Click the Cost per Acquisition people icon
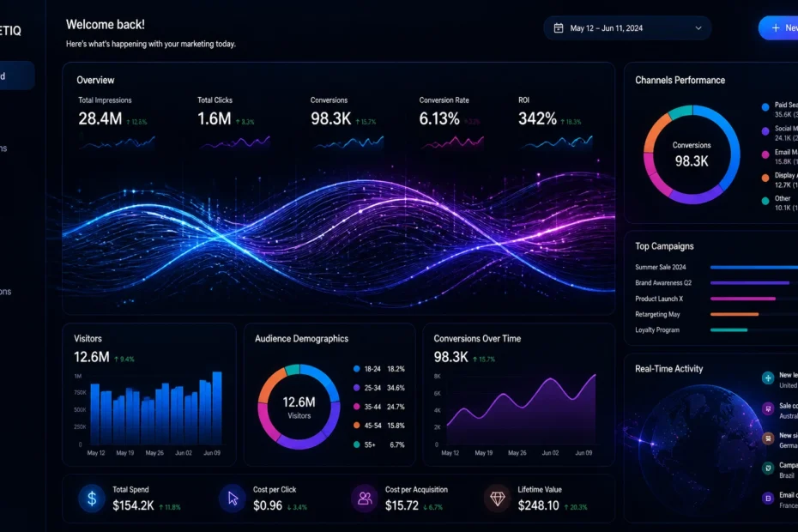The height and width of the screenshot is (532, 798). pos(365,499)
